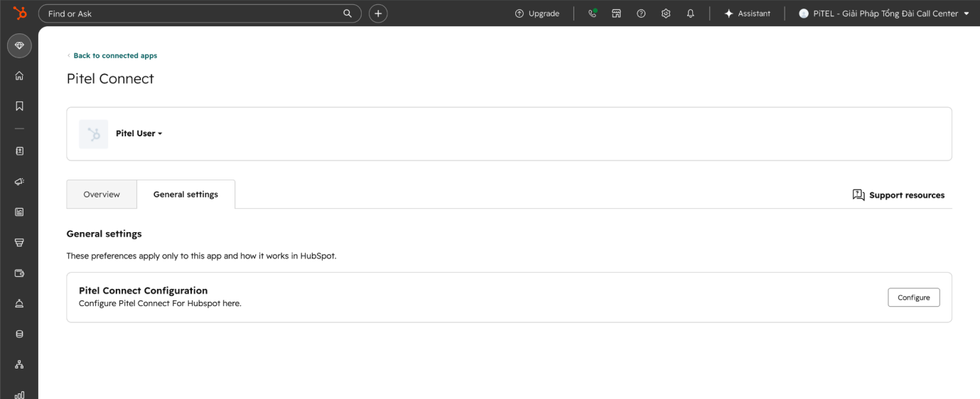Open Content icon in sidebar
This screenshot has height=399, width=980.
click(19, 212)
